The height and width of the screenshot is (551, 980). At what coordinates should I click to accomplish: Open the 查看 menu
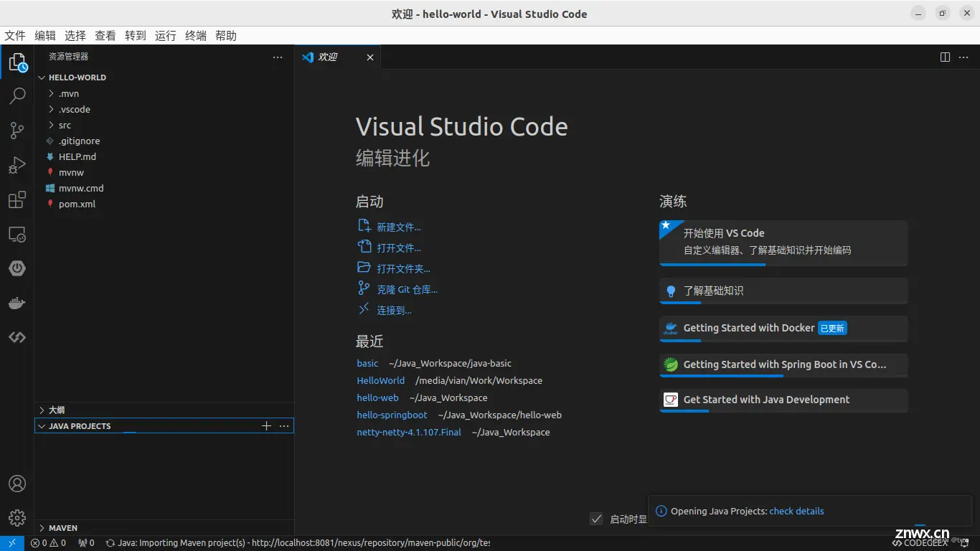(x=105, y=36)
